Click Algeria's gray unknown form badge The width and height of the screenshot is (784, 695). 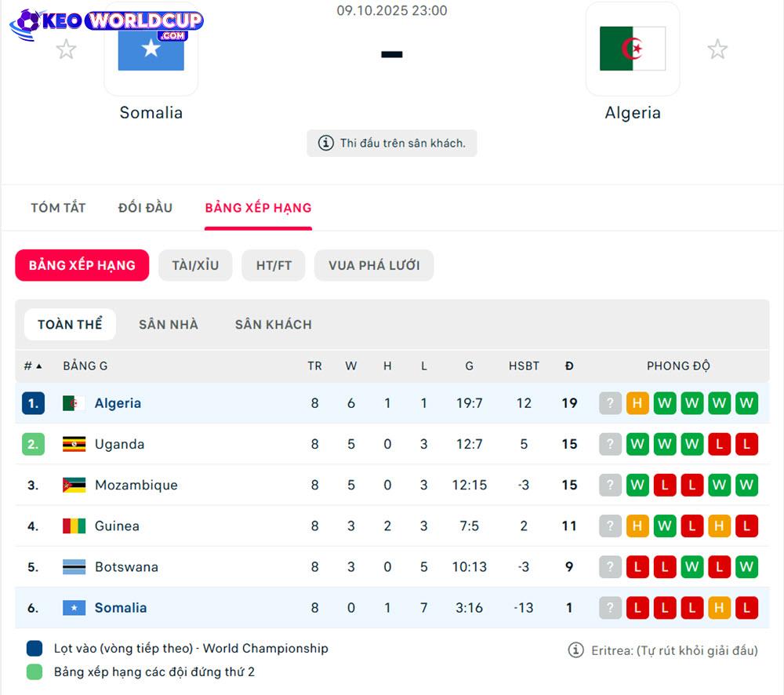610,403
